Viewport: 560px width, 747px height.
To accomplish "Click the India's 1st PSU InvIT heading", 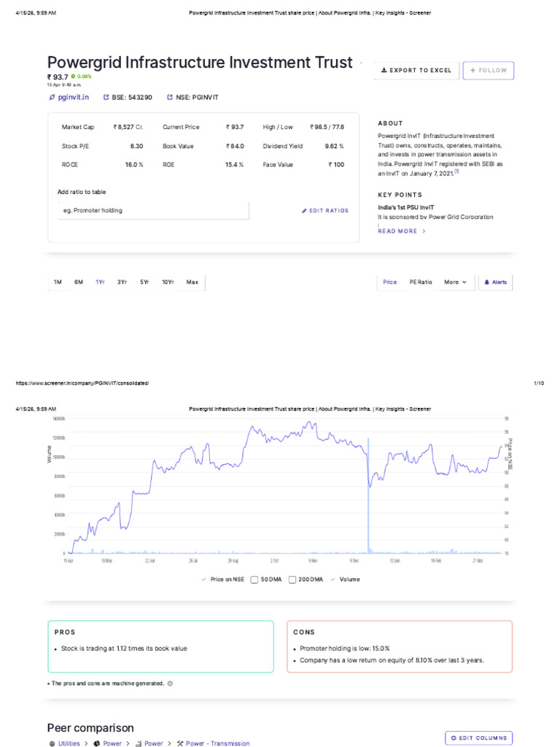I will 405,207.
